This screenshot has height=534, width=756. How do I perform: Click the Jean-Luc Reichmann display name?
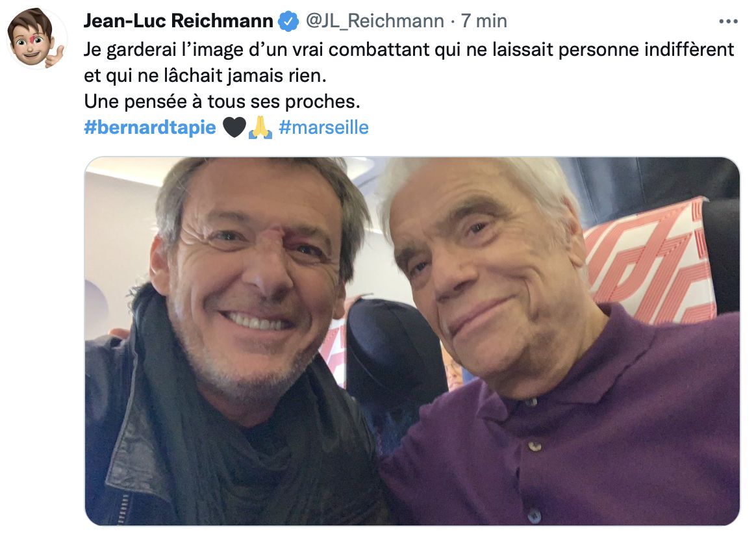tap(179, 21)
